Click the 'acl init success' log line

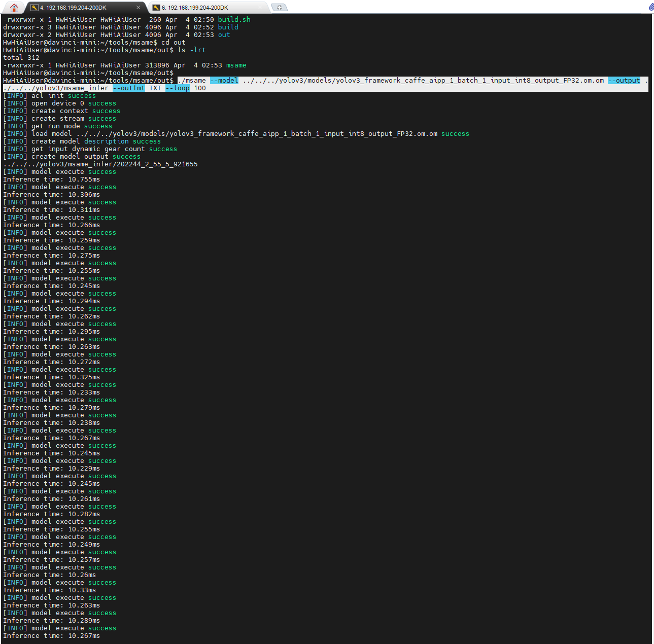pyautogui.click(x=50, y=96)
